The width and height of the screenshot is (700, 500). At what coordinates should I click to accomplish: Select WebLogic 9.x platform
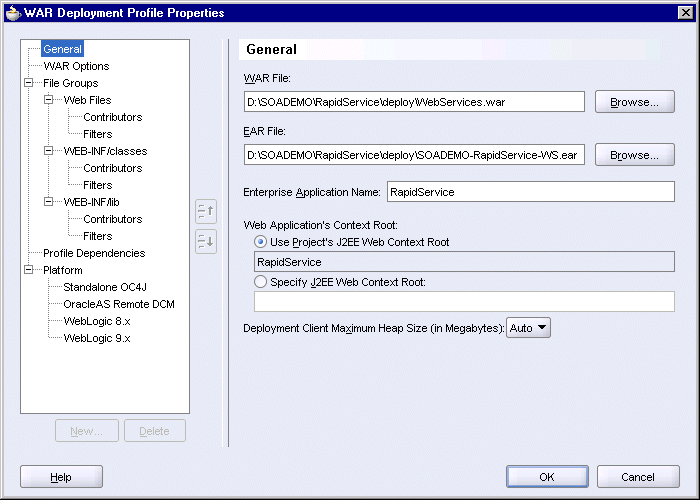pos(97,338)
